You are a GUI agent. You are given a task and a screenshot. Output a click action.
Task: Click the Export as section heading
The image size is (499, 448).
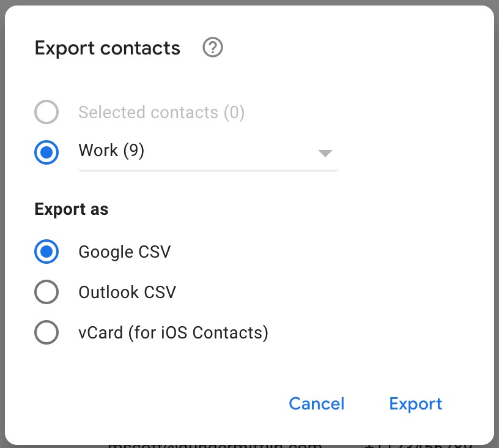point(72,210)
